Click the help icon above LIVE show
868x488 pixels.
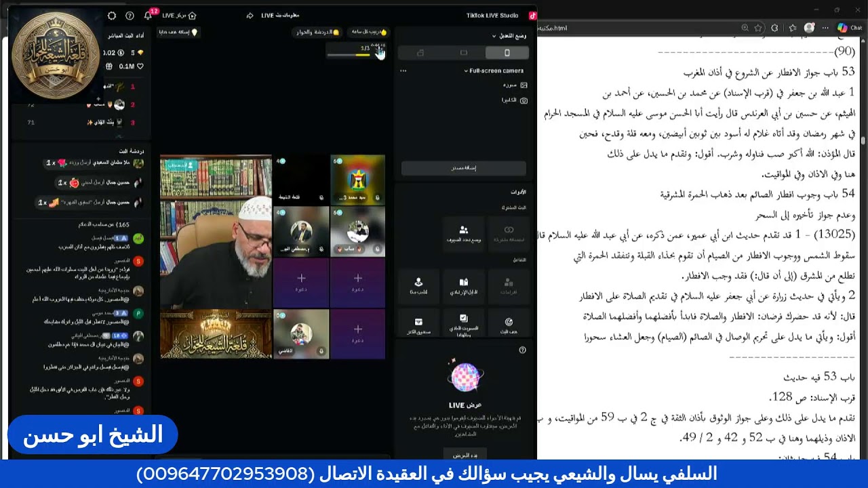pos(522,350)
